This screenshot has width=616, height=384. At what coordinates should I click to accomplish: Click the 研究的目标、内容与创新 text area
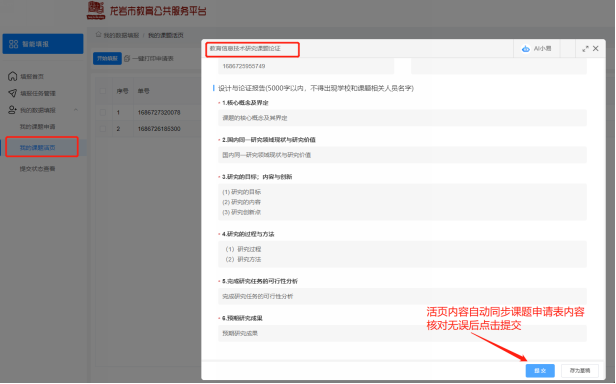(x=402, y=202)
